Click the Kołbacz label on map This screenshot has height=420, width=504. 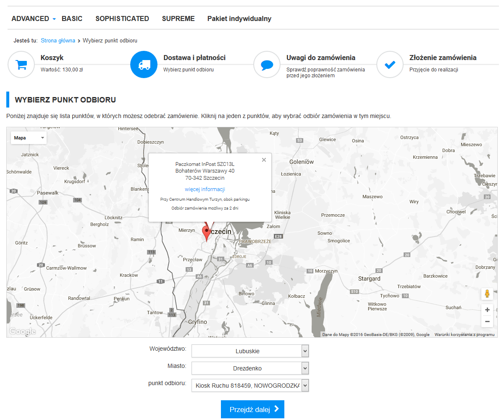(x=297, y=296)
